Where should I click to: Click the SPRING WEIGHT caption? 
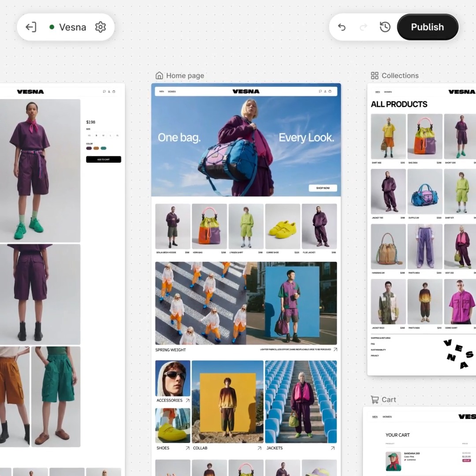tap(171, 350)
